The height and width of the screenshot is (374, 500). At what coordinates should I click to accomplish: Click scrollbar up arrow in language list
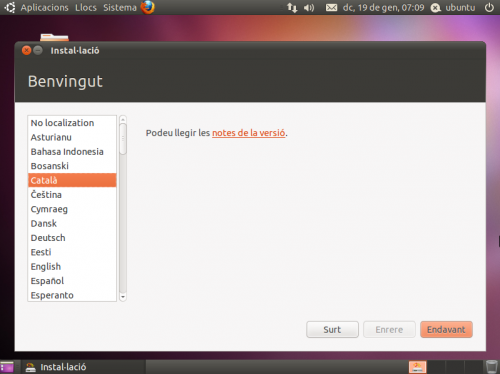pyautogui.click(x=123, y=119)
